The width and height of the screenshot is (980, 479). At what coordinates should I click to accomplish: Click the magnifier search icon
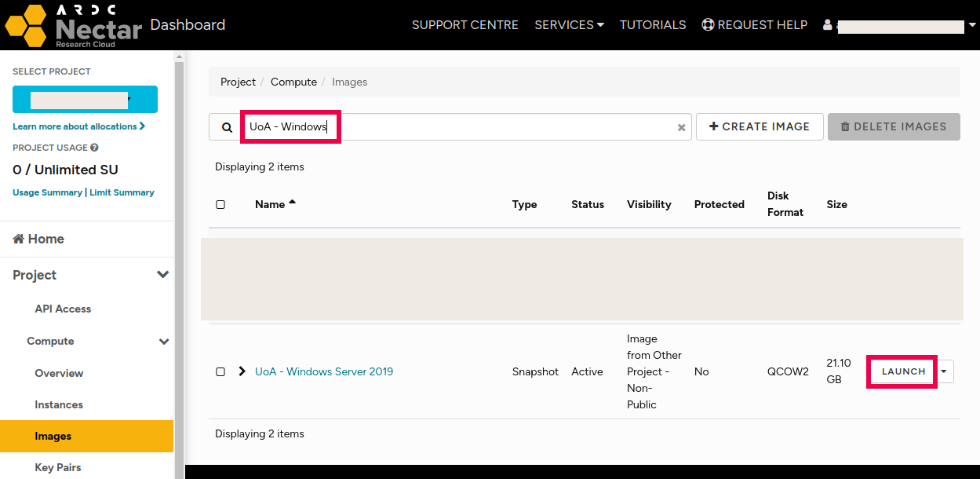pos(227,127)
